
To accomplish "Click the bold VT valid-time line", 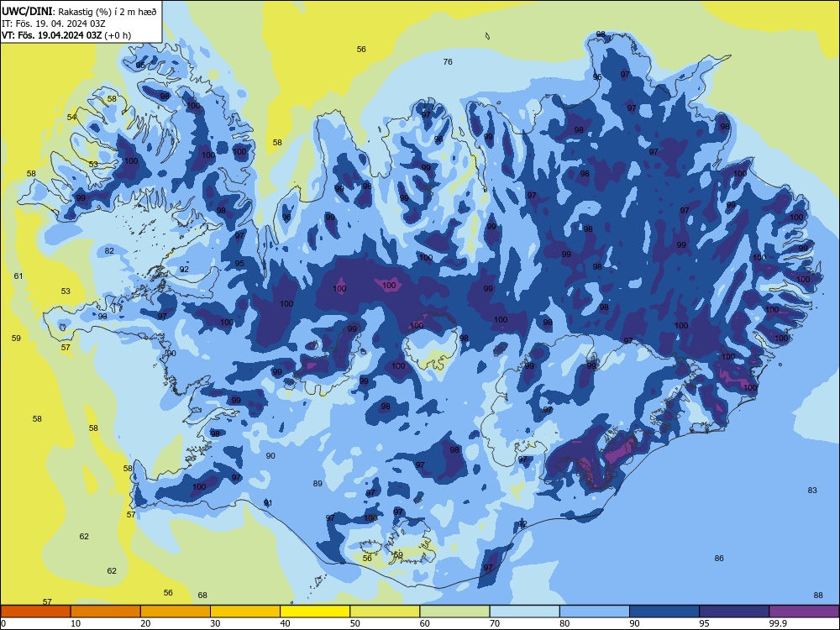I will tap(66, 35).
